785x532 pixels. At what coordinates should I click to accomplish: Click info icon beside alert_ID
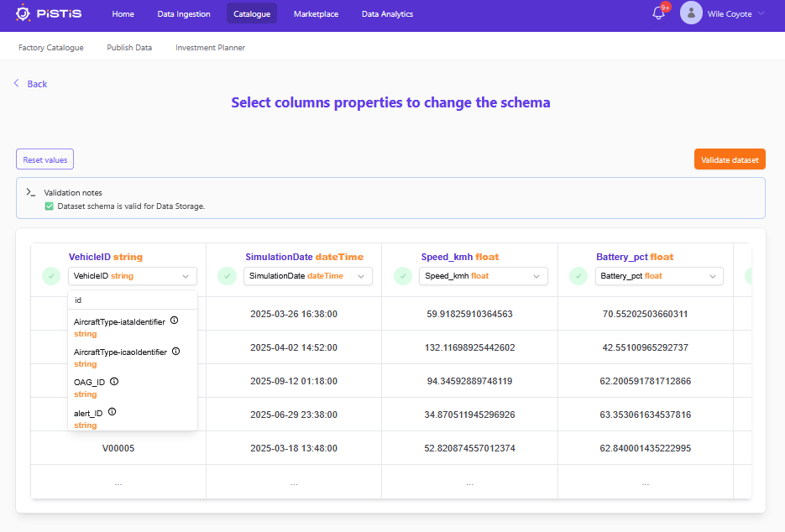point(113,412)
